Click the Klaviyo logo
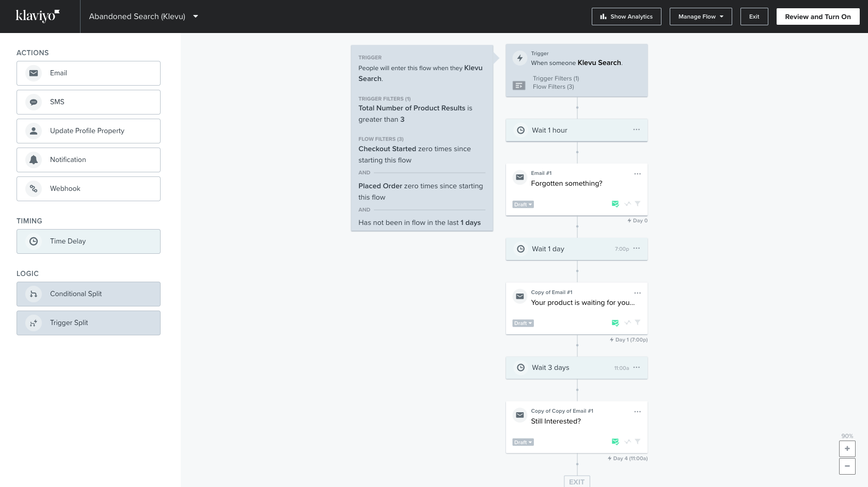 (x=38, y=16)
